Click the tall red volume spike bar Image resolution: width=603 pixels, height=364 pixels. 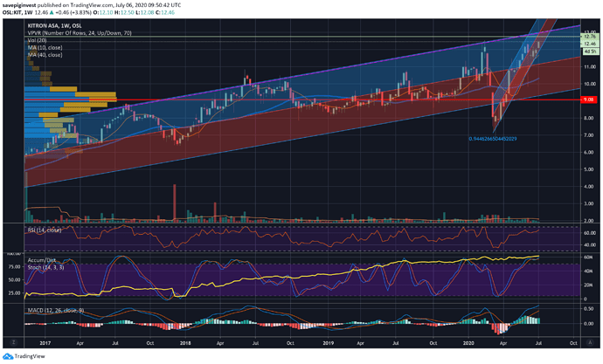tap(175, 203)
